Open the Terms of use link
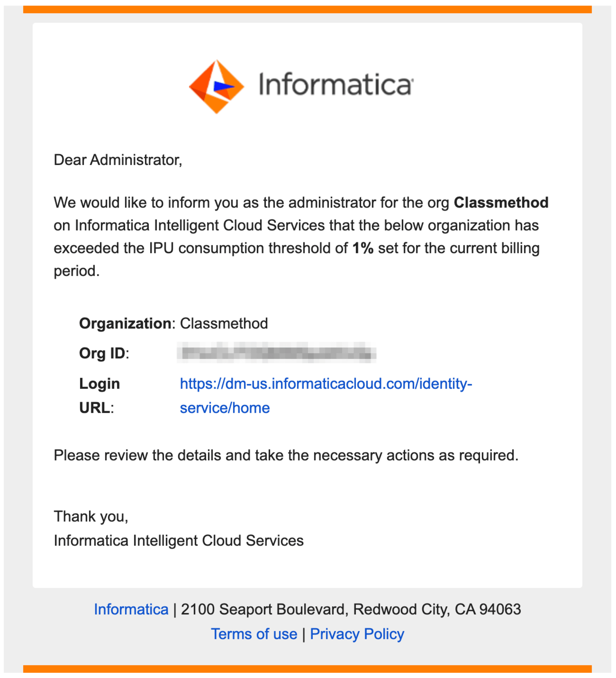Screen dimensions: 616x678 (254, 634)
